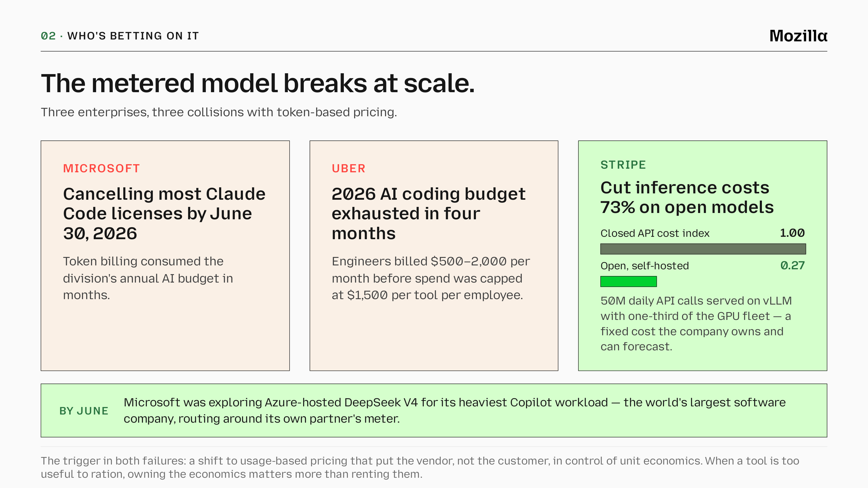
Task: Click the BY JUNE callout label
Action: (84, 411)
